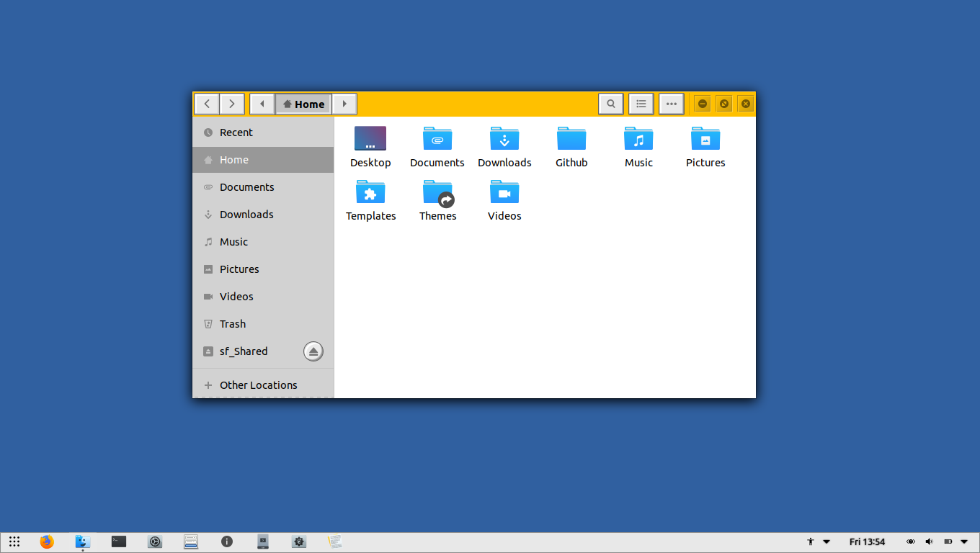The width and height of the screenshot is (980, 553).
Task: Open the Terminal from the taskbar
Action: [119, 541]
